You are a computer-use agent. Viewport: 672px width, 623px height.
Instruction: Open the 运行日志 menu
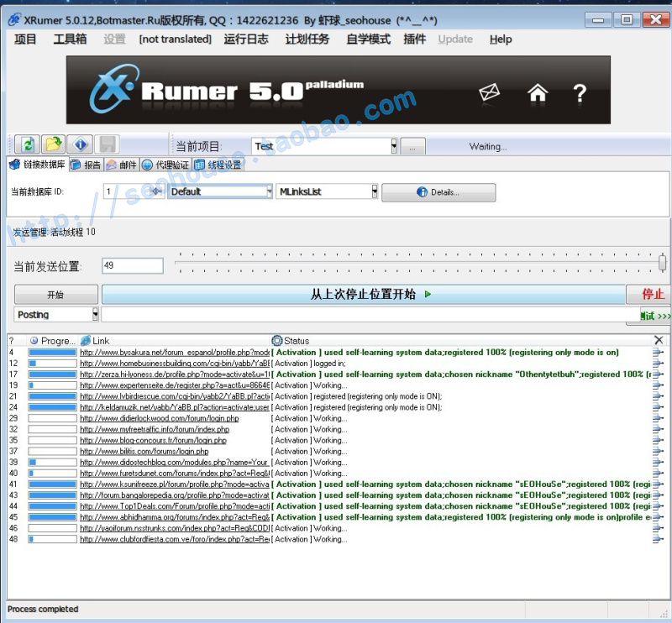click(x=246, y=39)
